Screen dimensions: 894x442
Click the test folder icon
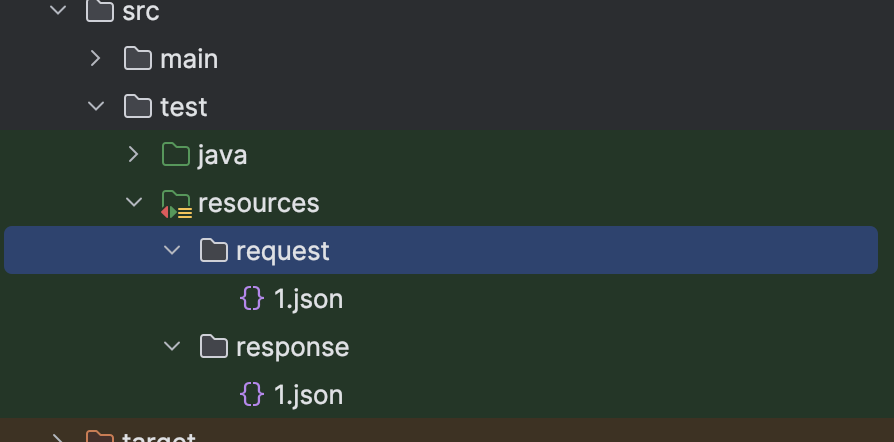[138, 107]
